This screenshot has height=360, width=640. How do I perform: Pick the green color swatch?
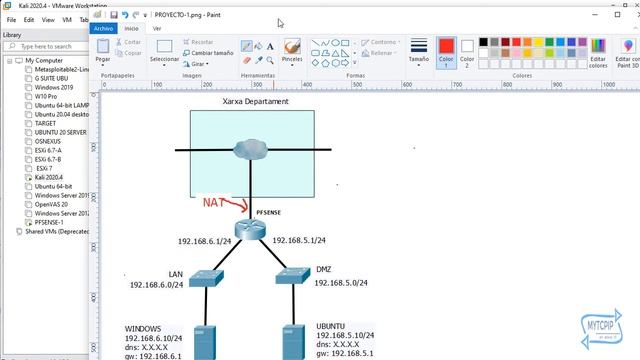(549, 42)
